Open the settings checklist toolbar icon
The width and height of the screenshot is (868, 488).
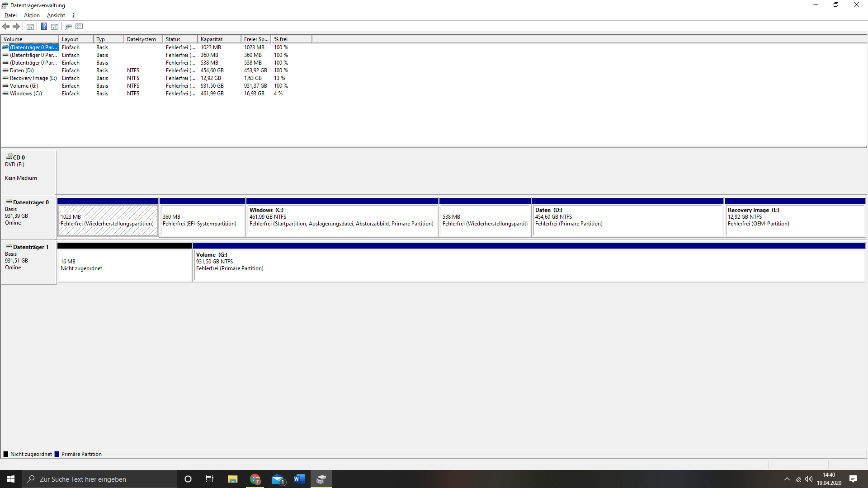pos(80,26)
